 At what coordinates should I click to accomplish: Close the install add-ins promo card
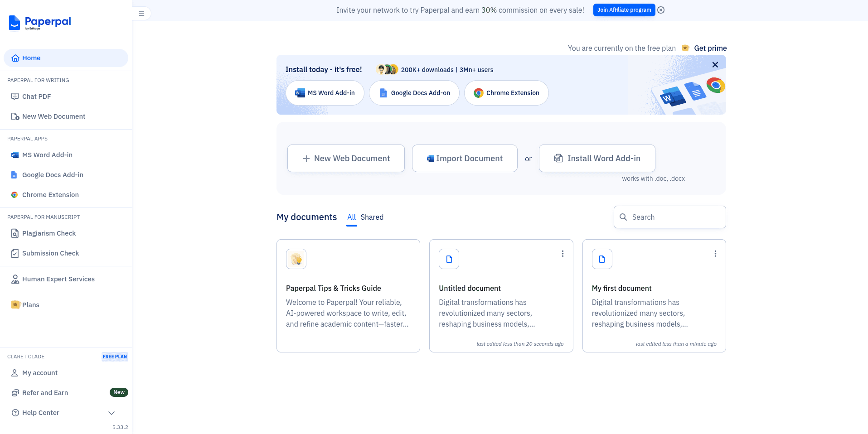[x=715, y=65]
